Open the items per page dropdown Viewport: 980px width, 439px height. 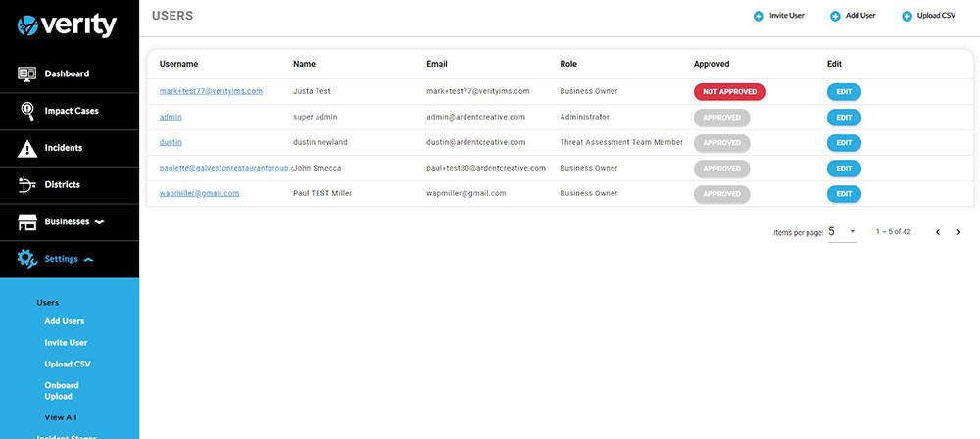842,232
